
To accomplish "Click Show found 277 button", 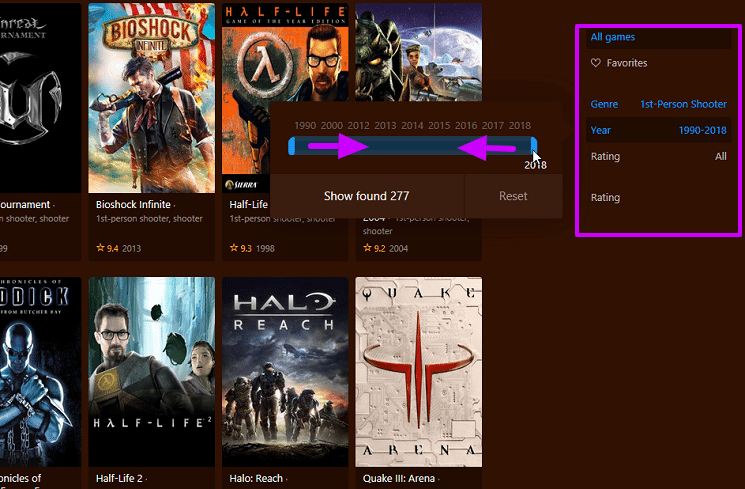I will point(367,196).
